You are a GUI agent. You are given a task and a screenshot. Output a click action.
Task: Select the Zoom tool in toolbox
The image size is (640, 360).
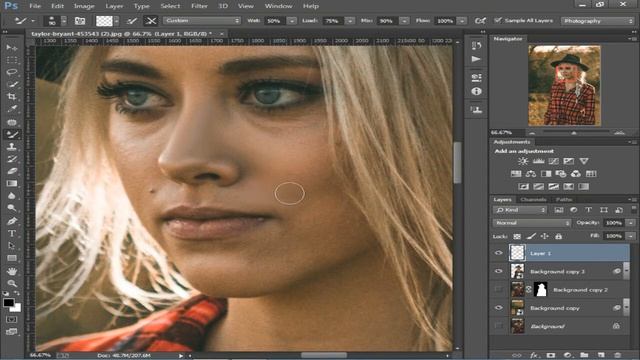tap(12, 283)
